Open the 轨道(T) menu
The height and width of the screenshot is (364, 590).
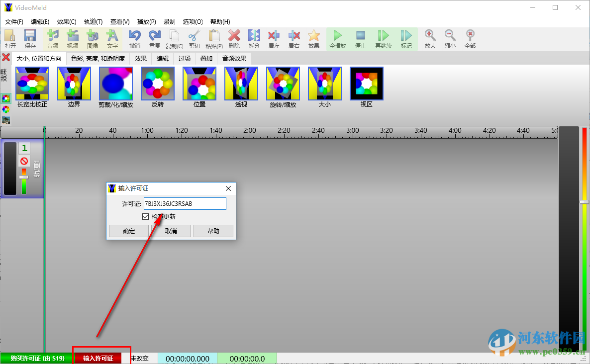(x=93, y=22)
